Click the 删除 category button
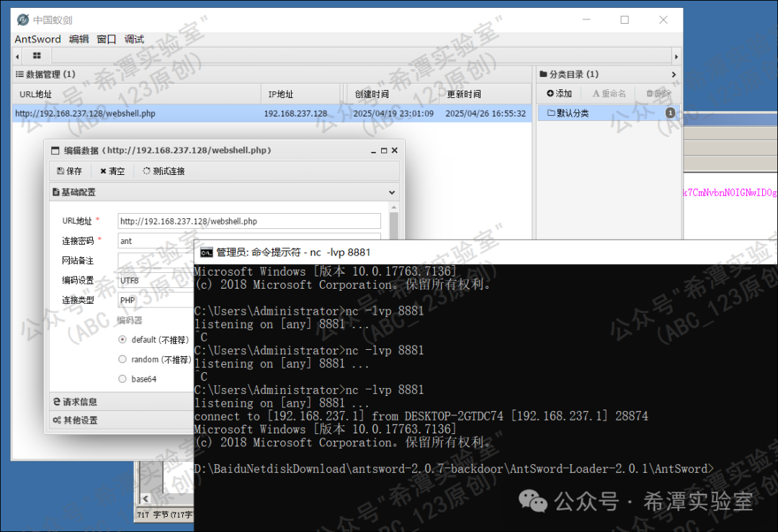This screenshot has height=532, width=778. click(658, 94)
